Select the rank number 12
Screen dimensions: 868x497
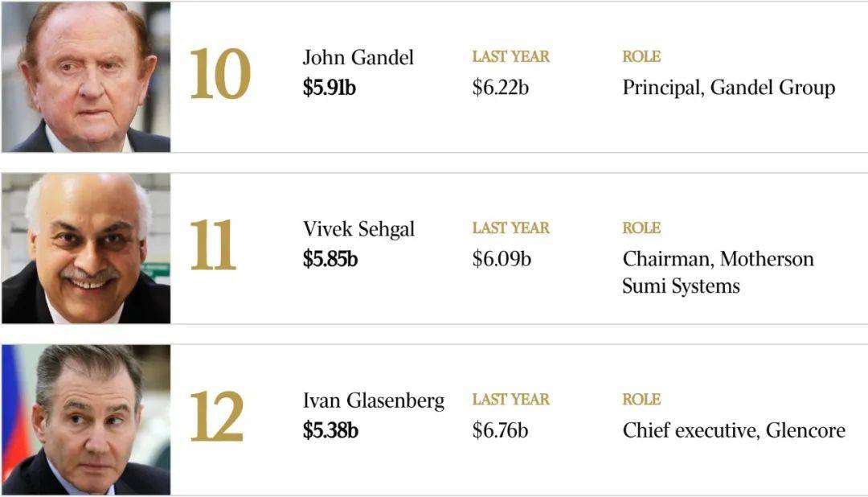pos(217,416)
